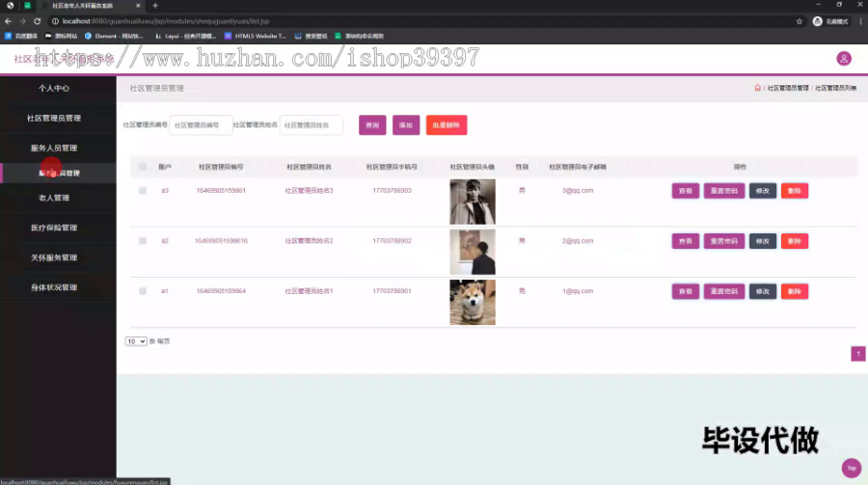
Task: Click red 删除 button for account a2
Action: [795, 241]
